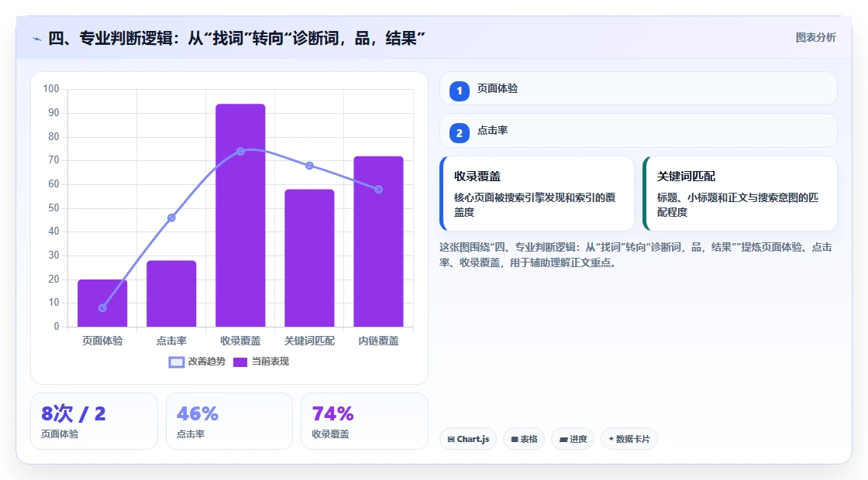The image size is (868, 480).
Task: Click the 46% 点击率 stat card
Action: [229, 421]
